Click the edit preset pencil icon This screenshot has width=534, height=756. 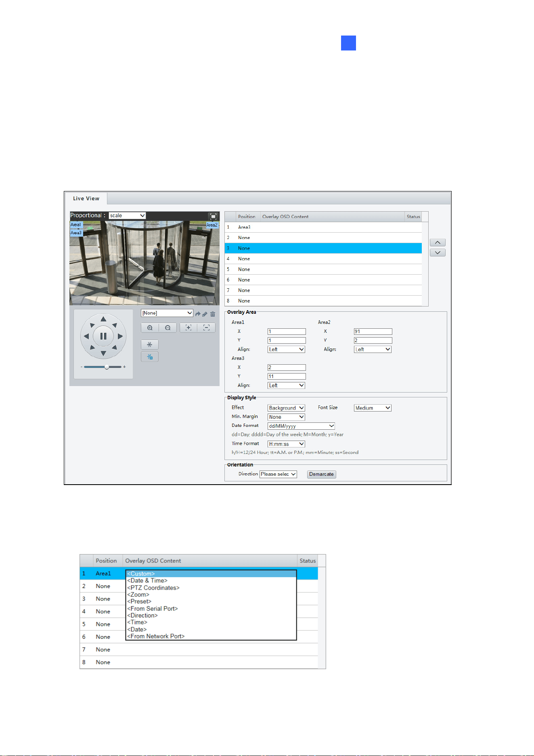coord(205,314)
